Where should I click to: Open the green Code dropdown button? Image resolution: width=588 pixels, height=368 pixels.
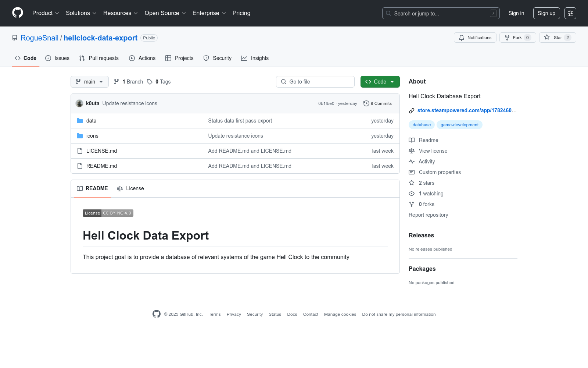point(380,82)
